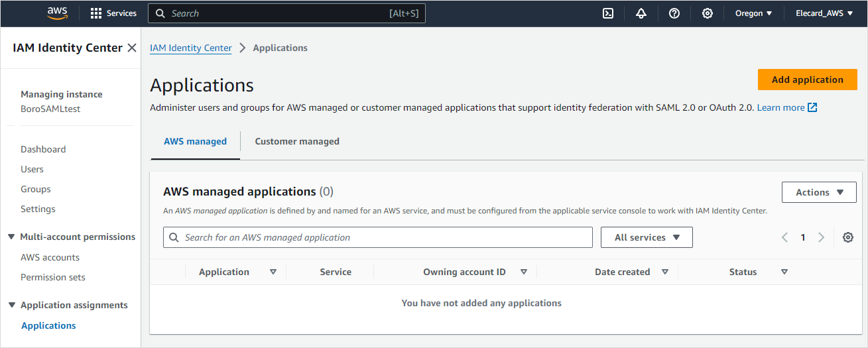Switch to the Customer managed tab
This screenshot has width=868, height=348.
point(297,141)
